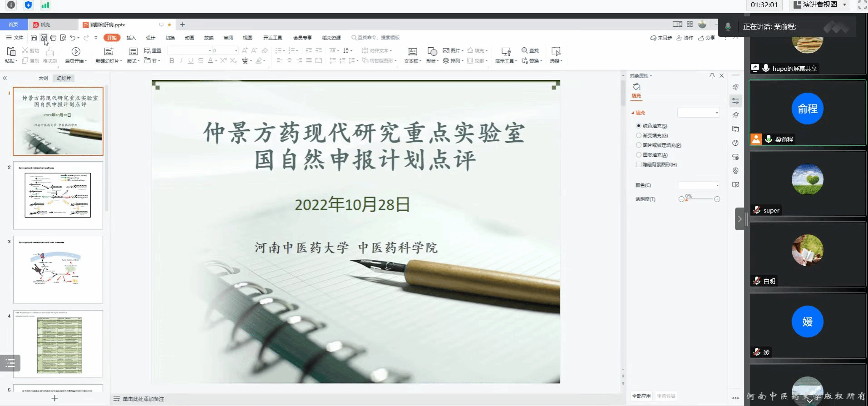868x406 pixels.
Task: Open the help question mark icon in sidebar
Action: pos(735,143)
